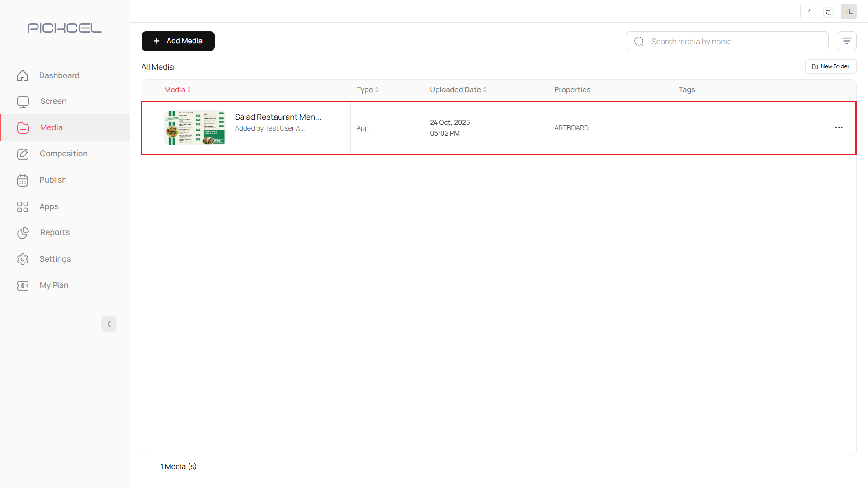Click the Reports pie chart icon
Screen dimensions: 868x488
tap(23, 233)
